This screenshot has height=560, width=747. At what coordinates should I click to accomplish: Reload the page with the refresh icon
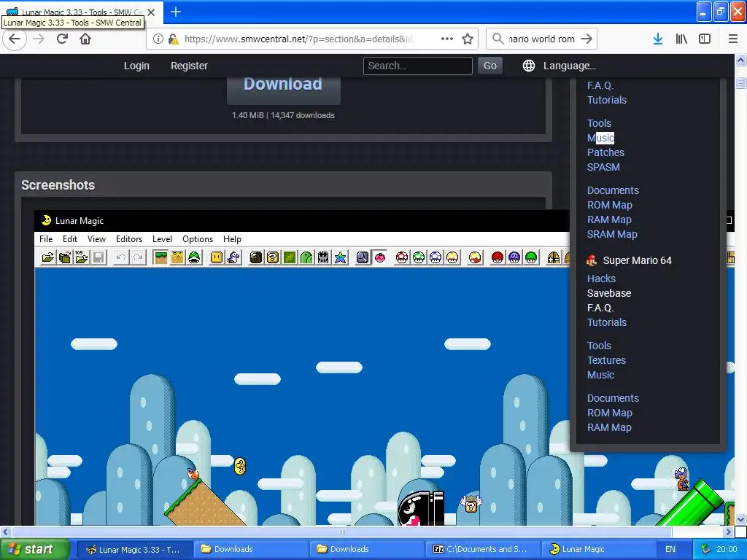[x=62, y=39]
